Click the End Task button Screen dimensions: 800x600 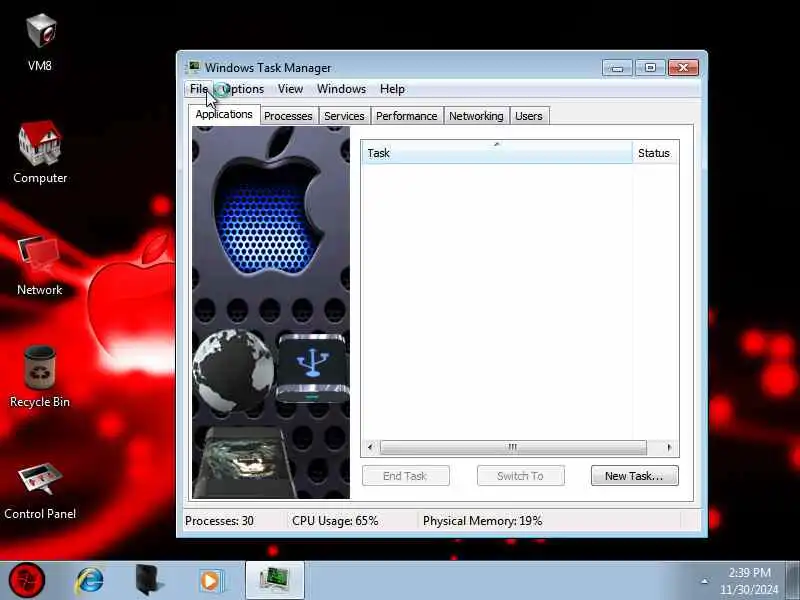click(406, 476)
